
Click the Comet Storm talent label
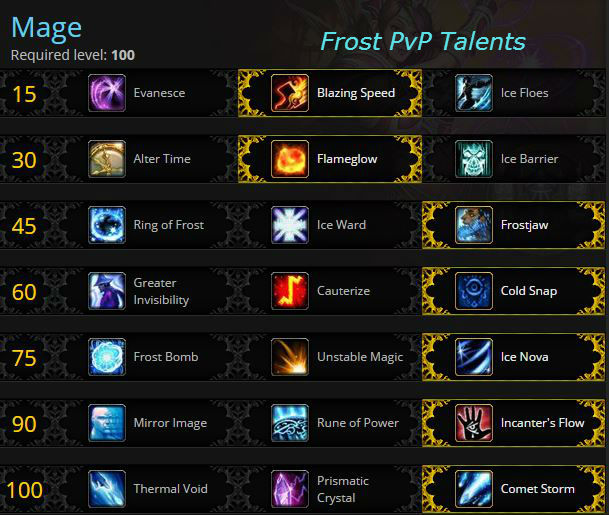[x=538, y=489]
